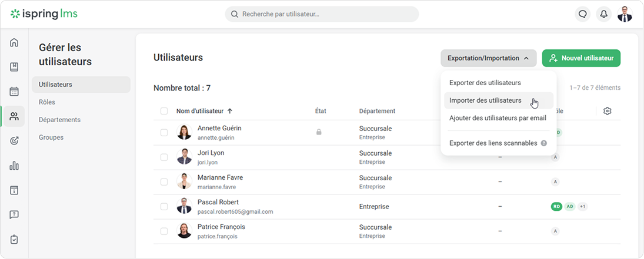Toggle the select-all users checkbox

tap(164, 111)
